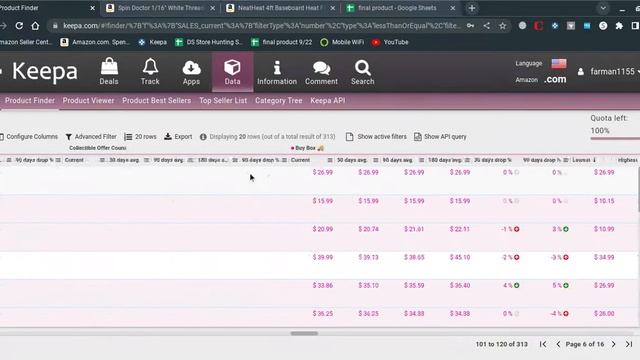Open the browser extensions puzzle icon
This screenshot has width=640, height=360.
619,26
